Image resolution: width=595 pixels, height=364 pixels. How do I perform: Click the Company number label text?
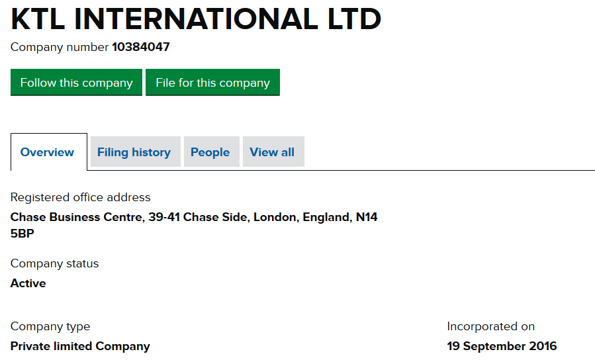click(60, 48)
